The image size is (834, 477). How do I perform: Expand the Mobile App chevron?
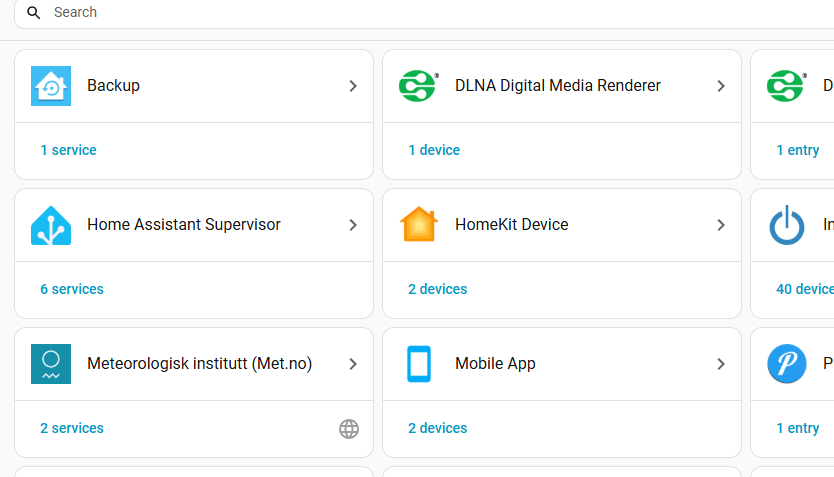721,364
